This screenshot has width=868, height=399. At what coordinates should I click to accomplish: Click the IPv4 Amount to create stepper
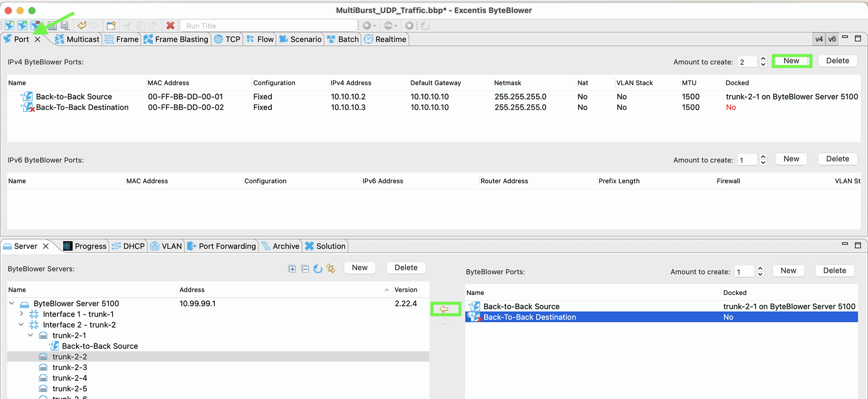[763, 62]
